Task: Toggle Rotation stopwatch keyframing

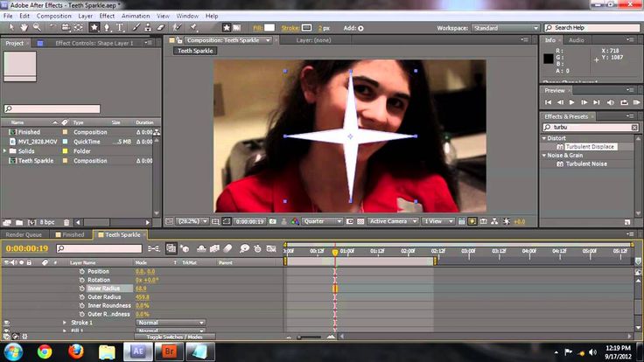Action: 81,280
